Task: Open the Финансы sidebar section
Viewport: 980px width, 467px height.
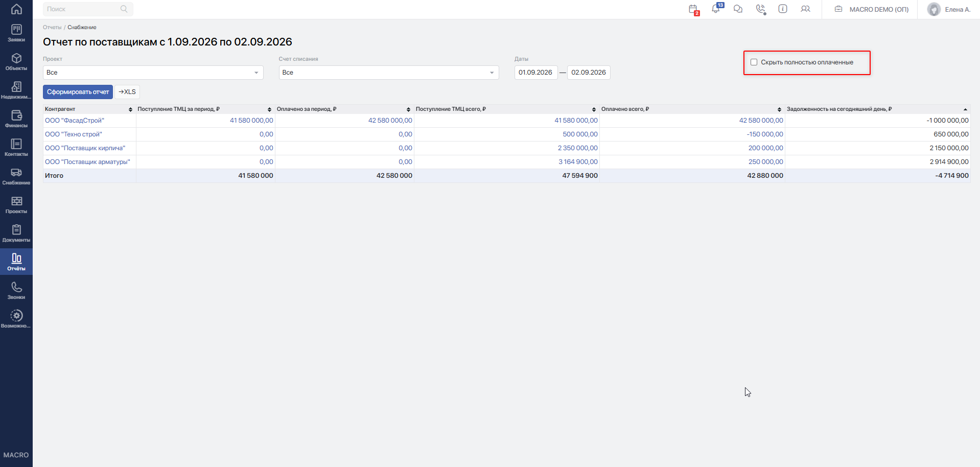Action: click(x=16, y=119)
